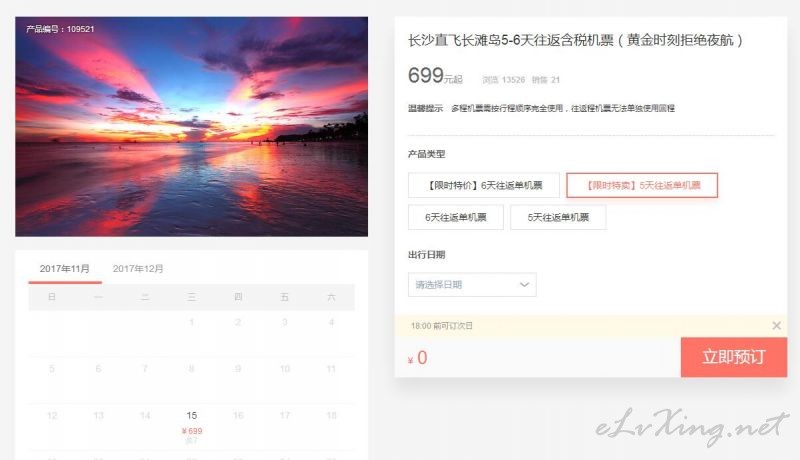This screenshot has height=460, width=800.
Task: Click the 699元起 price label
Action: click(x=435, y=76)
